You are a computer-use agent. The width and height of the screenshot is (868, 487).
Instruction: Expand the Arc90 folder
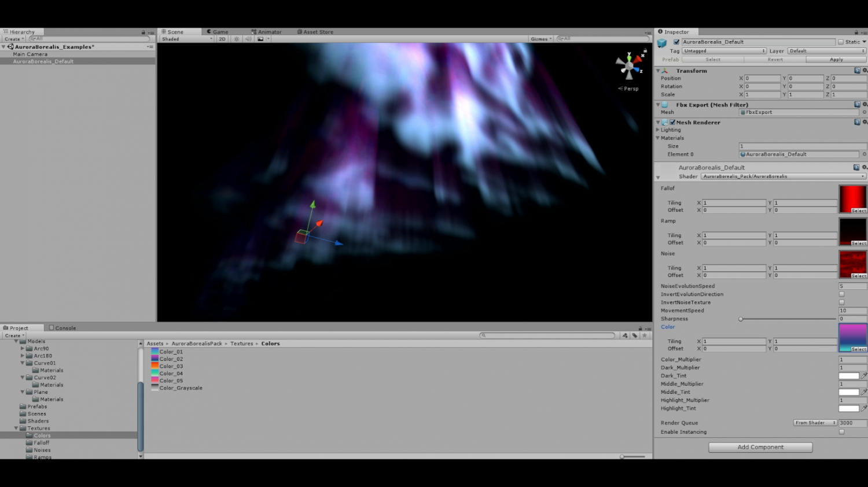[23, 349]
